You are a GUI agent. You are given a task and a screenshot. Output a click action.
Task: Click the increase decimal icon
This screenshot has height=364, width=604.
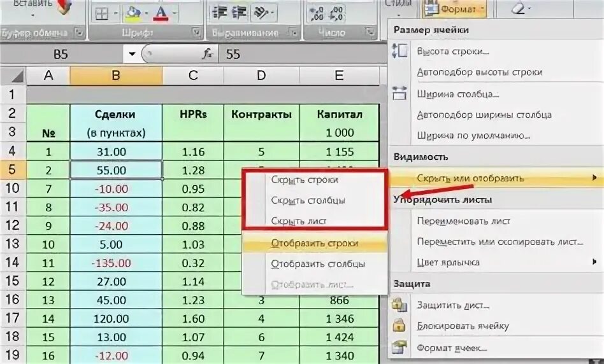tap(317, 13)
